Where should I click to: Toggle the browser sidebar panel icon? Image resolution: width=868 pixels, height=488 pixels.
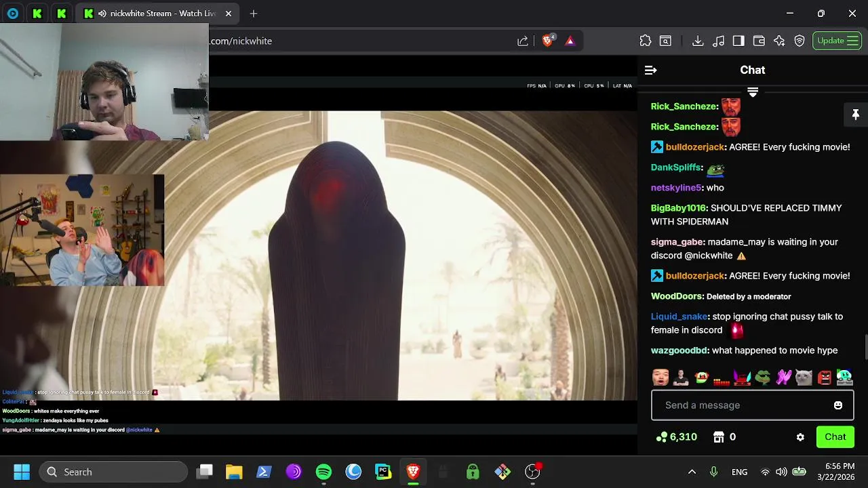pos(738,41)
